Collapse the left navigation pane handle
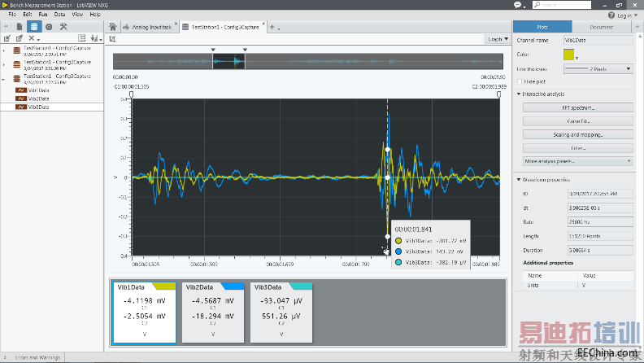Image resolution: width=644 pixels, height=363 pixels. tap(6, 27)
